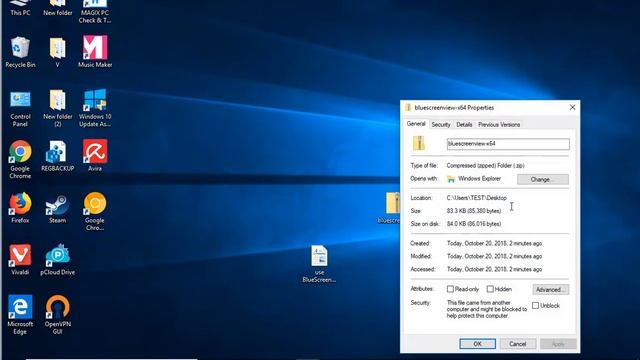Open pCloud Drive shortcut
Viewport: 640px width, 360px height.
click(x=58, y=260)
